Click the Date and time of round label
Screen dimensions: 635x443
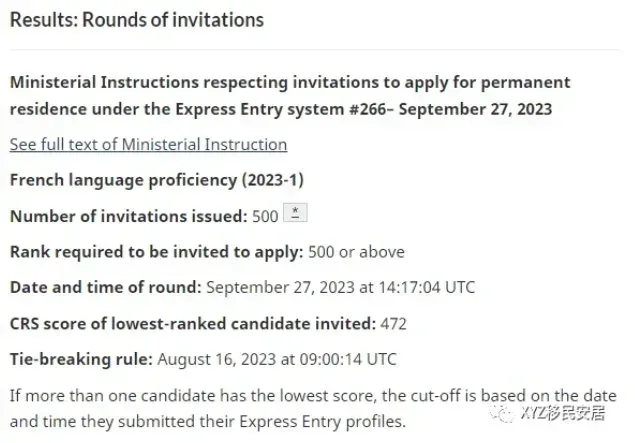(105, 288)
